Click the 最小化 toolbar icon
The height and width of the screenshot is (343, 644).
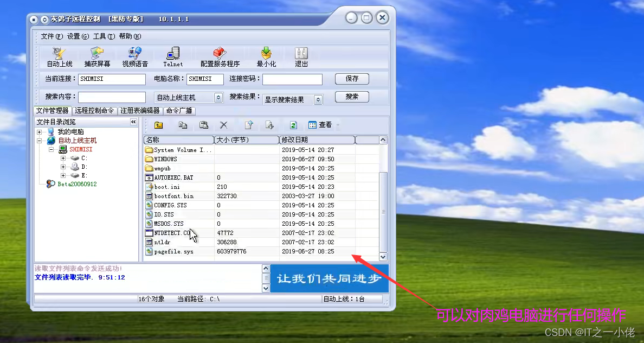tap(266, 57)
